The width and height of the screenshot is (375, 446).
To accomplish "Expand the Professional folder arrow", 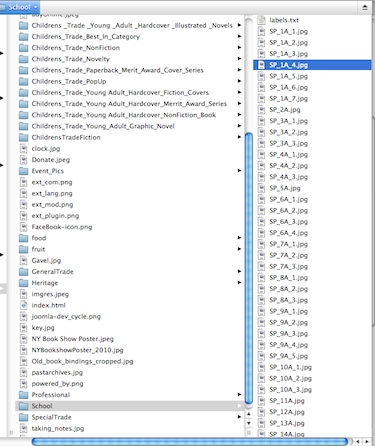I will click(239, 395).
